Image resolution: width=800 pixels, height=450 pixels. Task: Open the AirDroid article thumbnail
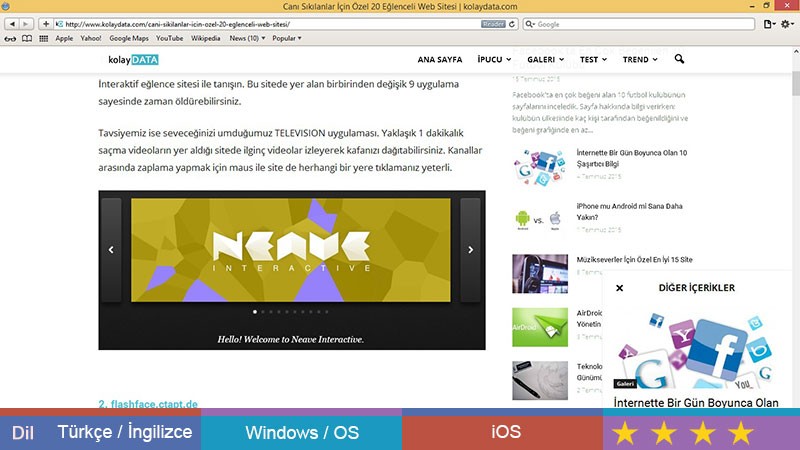coord(540,327)
